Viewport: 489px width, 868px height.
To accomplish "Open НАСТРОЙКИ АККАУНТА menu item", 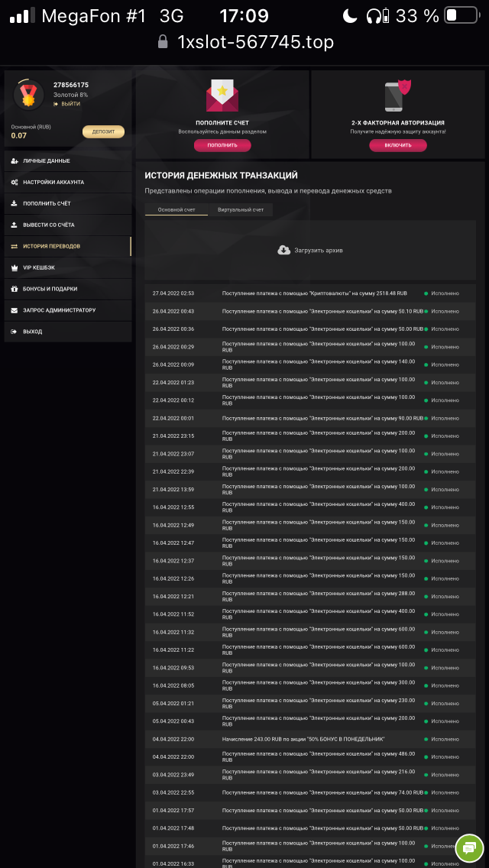I will [x=53, y=182].
